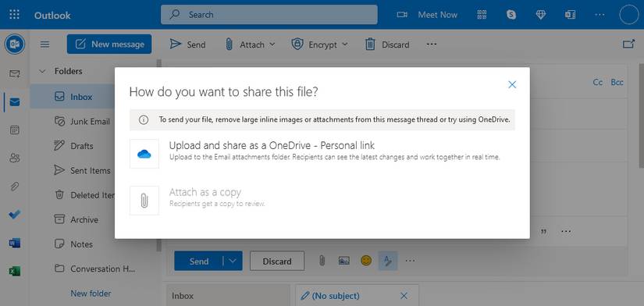Open Skype from the header

pos(511,15)
